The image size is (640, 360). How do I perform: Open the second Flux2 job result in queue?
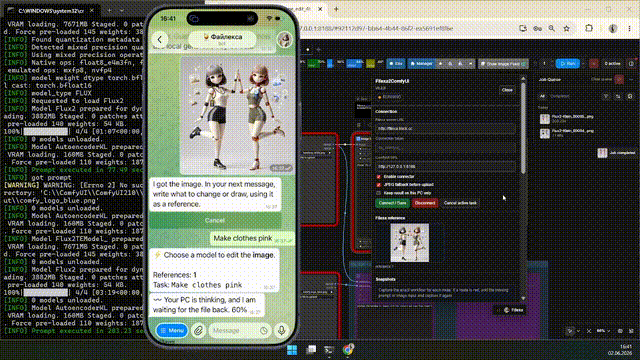click(545, 133)
